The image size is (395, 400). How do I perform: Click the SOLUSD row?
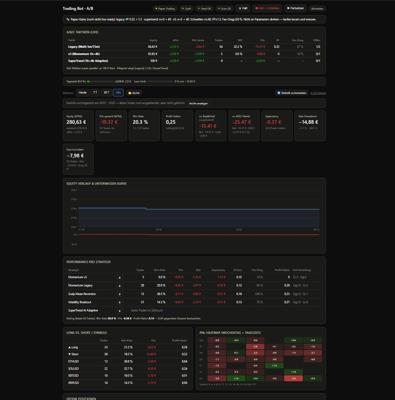coord(128,369)
